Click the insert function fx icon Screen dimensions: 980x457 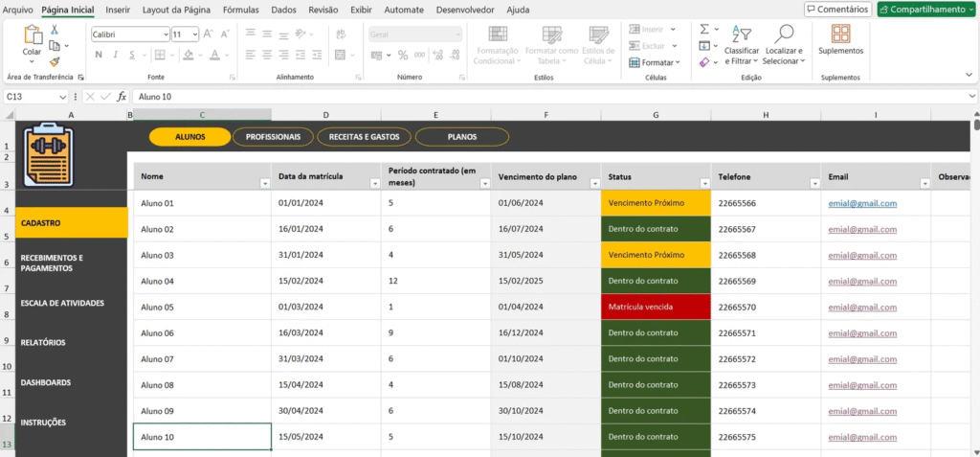click(x=122, y=97)
